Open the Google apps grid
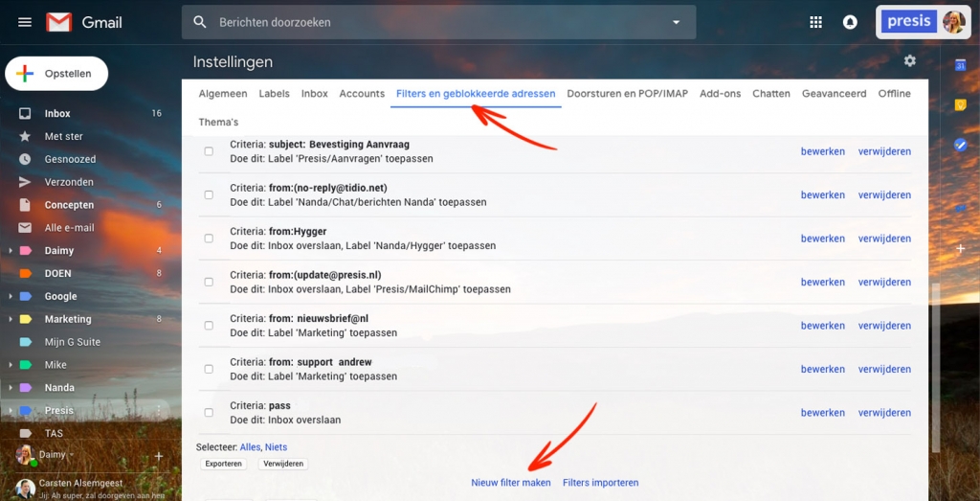 pyautogui.click(x=815, y=23)
